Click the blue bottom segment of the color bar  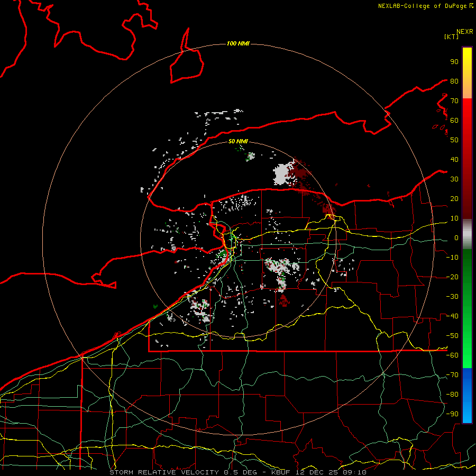(x=467, y=396)
